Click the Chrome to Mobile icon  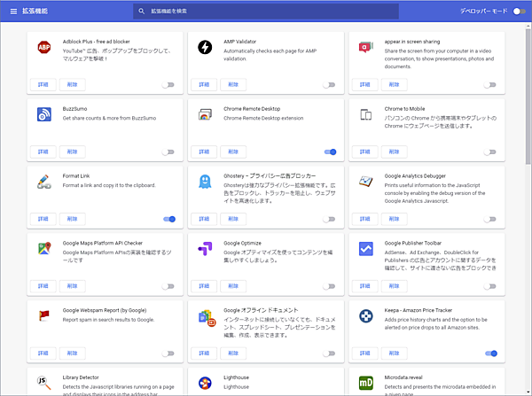(365, 114)
